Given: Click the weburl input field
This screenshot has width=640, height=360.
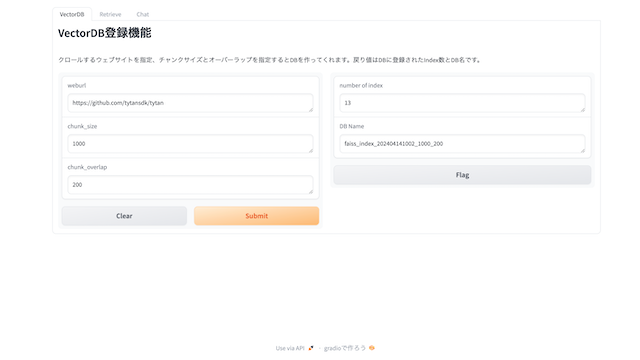Looking at the screenshot, I should tap(190, 103).
